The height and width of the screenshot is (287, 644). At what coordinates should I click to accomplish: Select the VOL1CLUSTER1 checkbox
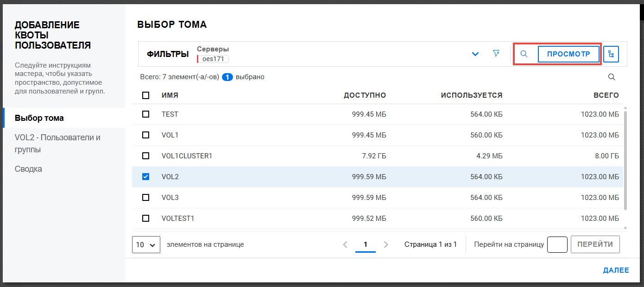tap(146, 156)
